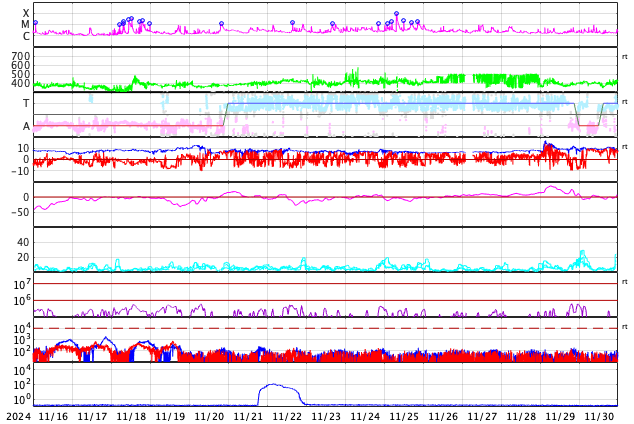Select the 600 tick label
The width and height of the screenshot is (634, 424).
click(x=21, y=65)
